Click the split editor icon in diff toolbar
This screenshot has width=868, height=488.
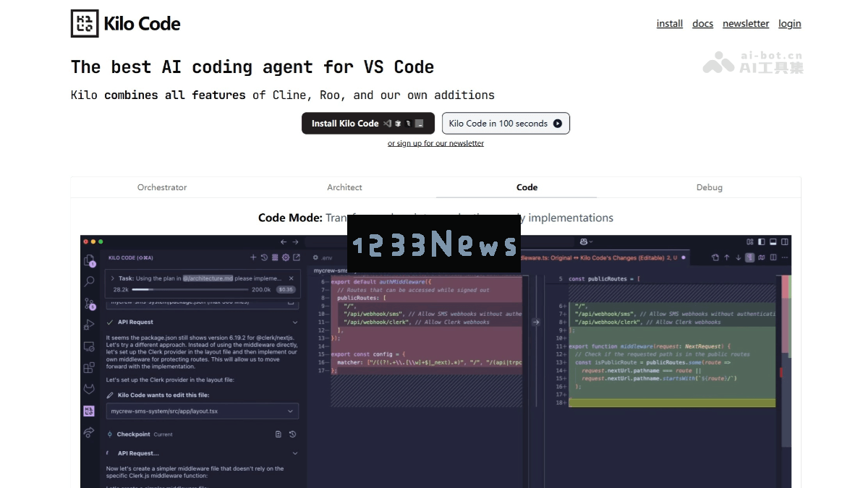point(773,257)
